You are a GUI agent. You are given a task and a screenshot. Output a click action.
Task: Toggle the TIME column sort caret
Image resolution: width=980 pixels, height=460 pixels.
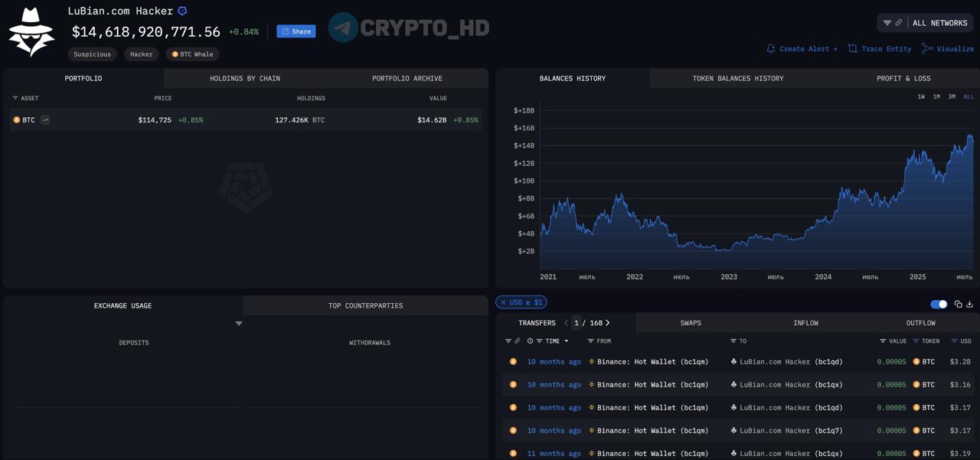click(567, 341)
